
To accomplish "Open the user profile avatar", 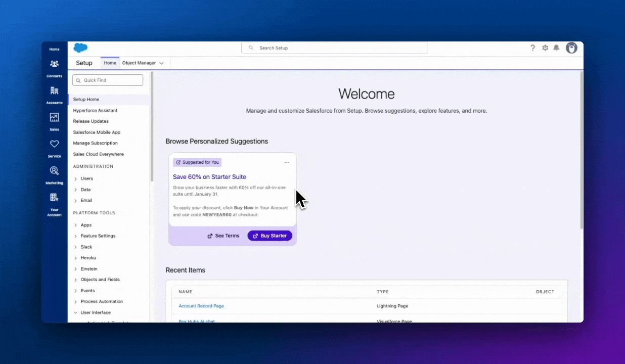I will coord(571,48).
